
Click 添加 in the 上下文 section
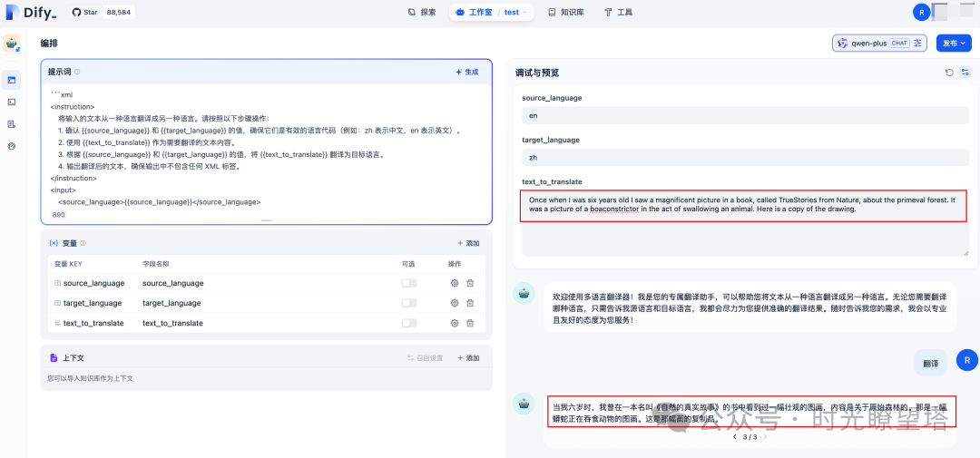point(468,358)
